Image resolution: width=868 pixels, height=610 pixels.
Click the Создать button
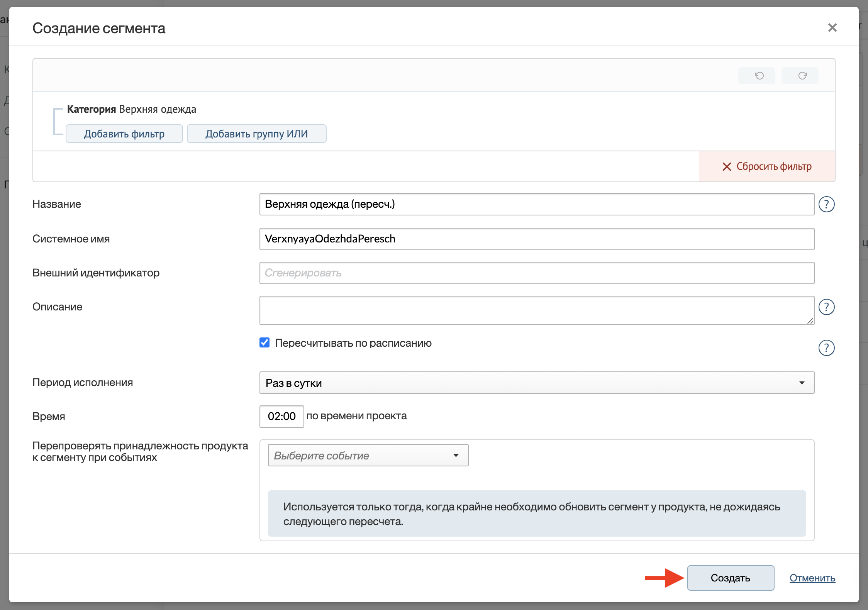point(731,578)
